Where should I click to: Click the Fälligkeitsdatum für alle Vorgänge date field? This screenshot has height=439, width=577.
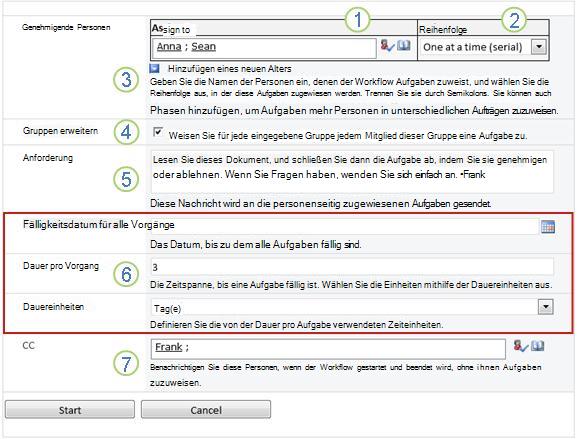coord(345,226)
